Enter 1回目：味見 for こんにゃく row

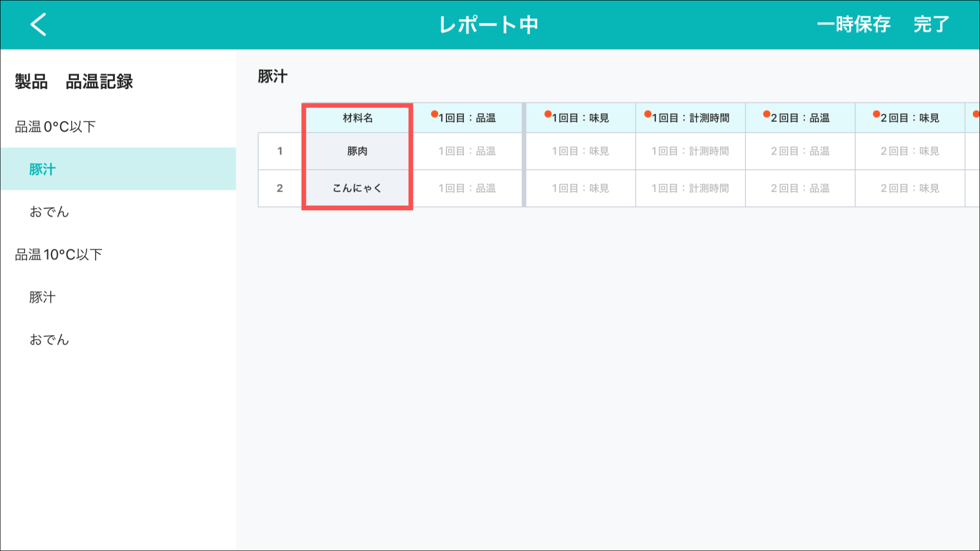pos(580,188)
